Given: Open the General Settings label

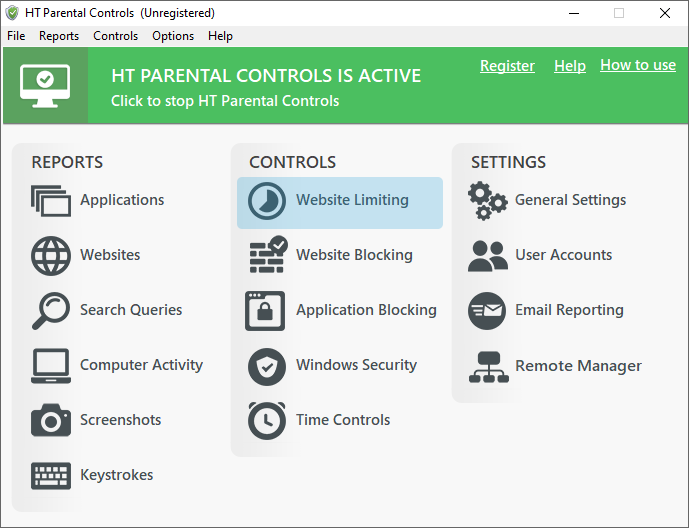Looking at the screenshot, I should (x=570, y=200).
